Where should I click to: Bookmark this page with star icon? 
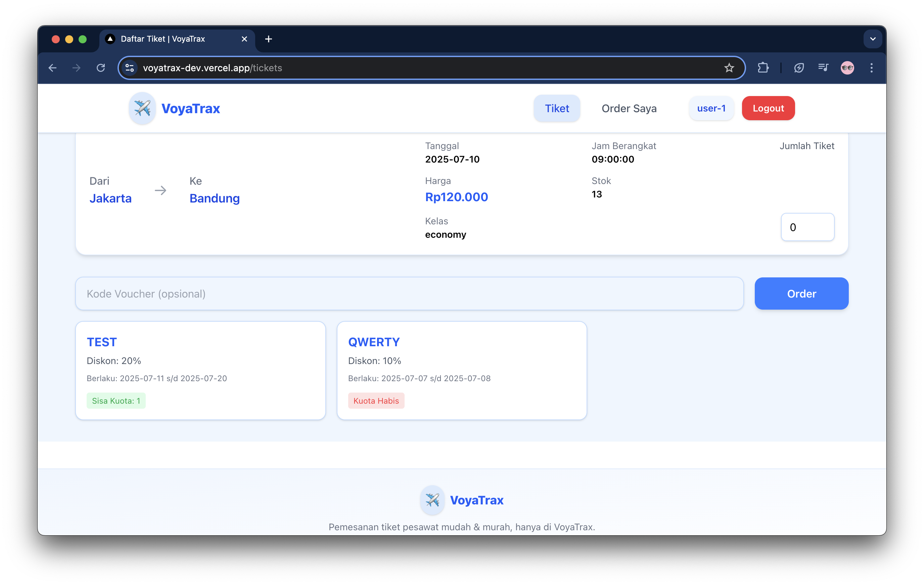coord(729,68)
